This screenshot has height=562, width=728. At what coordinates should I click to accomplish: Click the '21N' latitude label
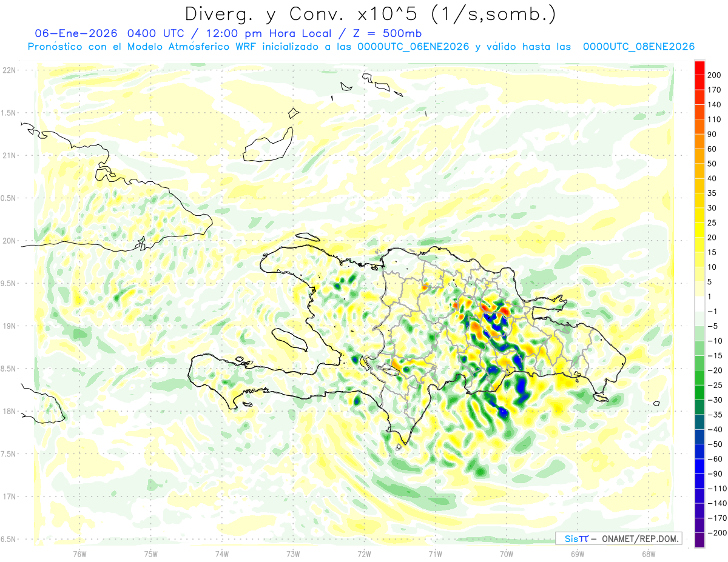9,155
